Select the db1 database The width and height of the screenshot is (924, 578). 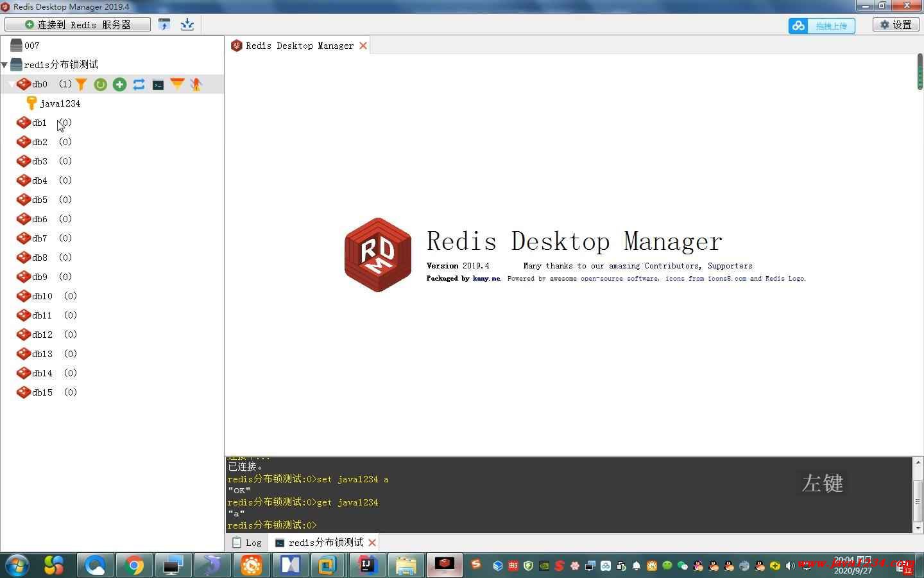click(x=40, y=123)
